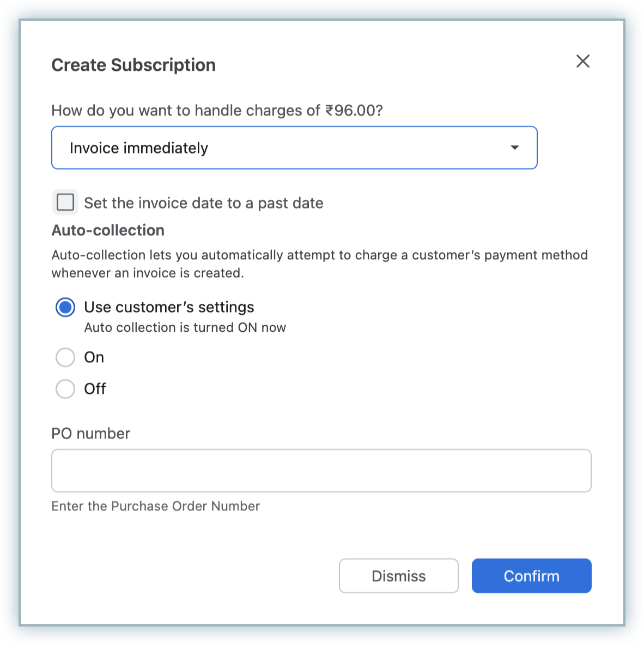Image resolution: width=644 pixels, height=645 pixels.
Task: Click the Auto-collection description paragraph
Action: pos(319,264)
